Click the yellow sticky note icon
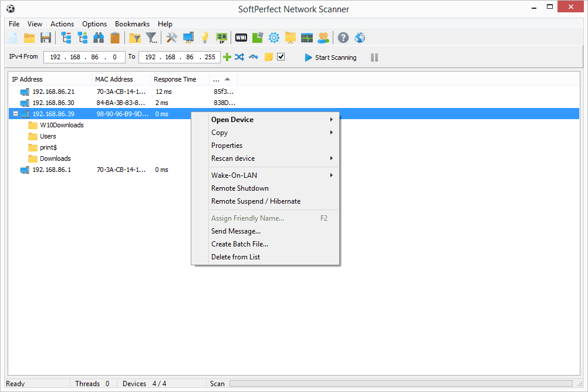Screen dimensions: 588x392 [x=269, y=57]
